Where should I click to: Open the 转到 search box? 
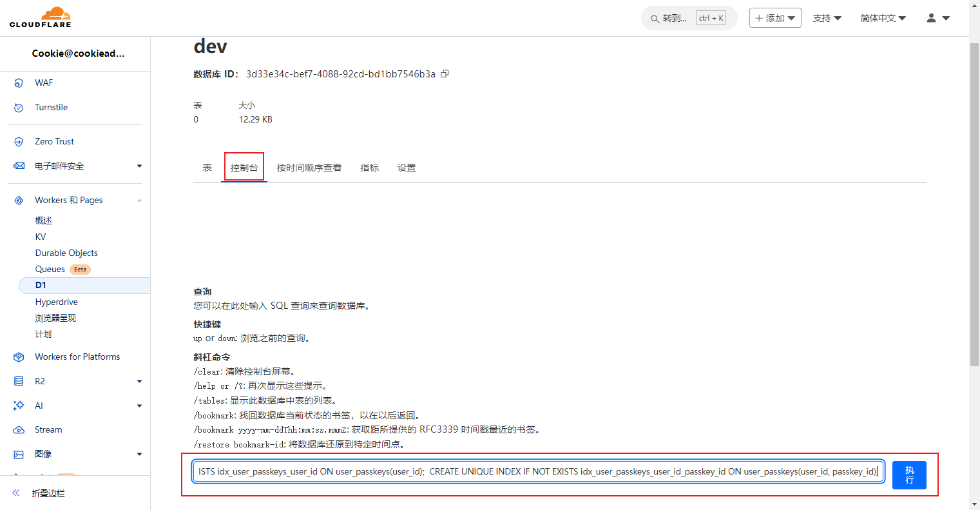click(x=674, y=18)
